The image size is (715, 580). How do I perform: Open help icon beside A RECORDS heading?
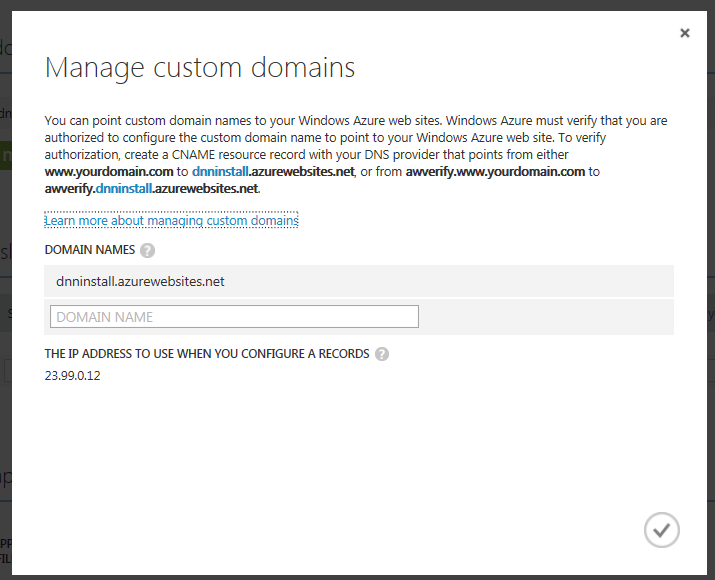click(382, 354)
